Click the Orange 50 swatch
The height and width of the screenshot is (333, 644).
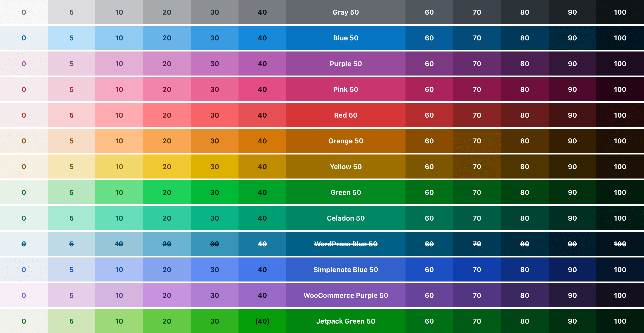click(x=345, y=141)
